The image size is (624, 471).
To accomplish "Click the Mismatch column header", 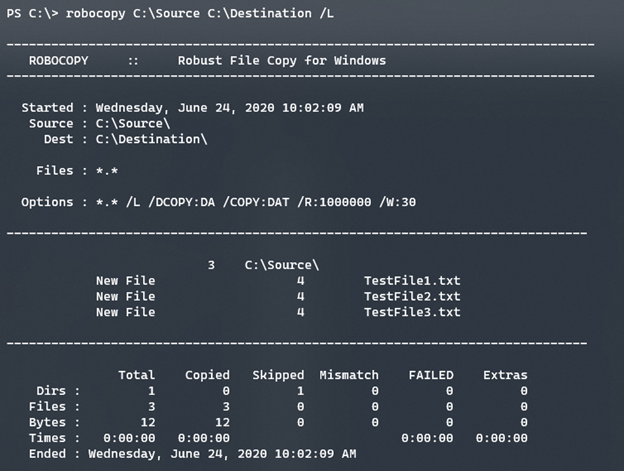I will pos(349,375).
